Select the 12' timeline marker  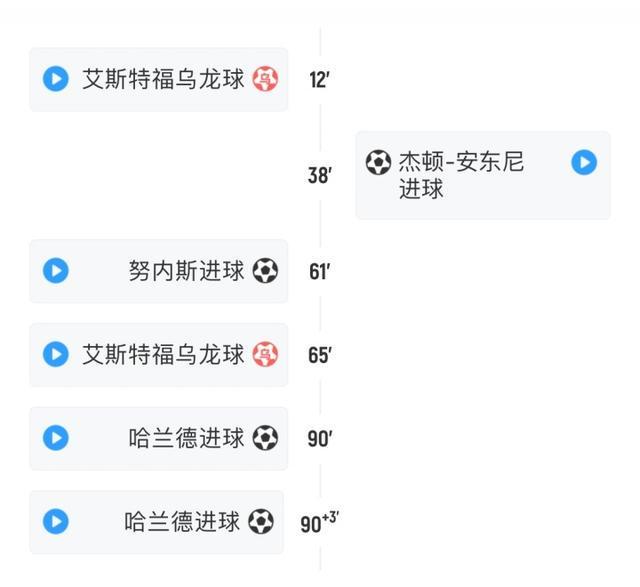coord(319,81)
